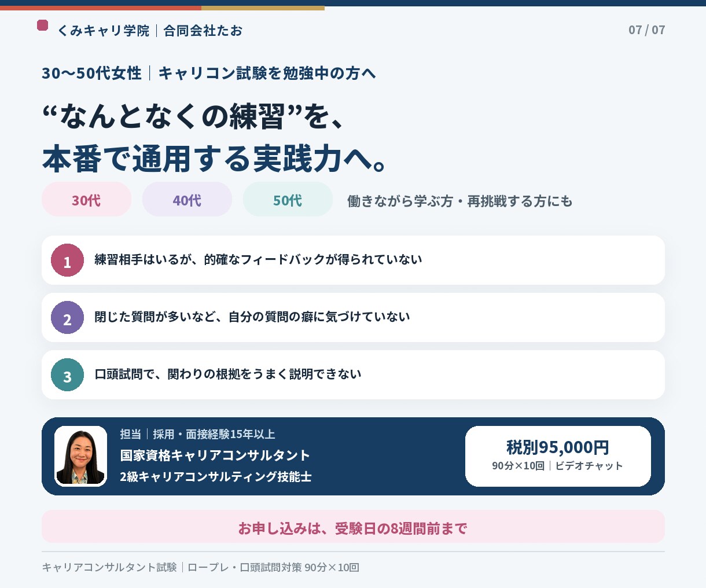Click the footer キャリアコンサルタント試験 text
The width and height of the screenshot is (706, 588).
pyautogui.click(x=109, y=567)
